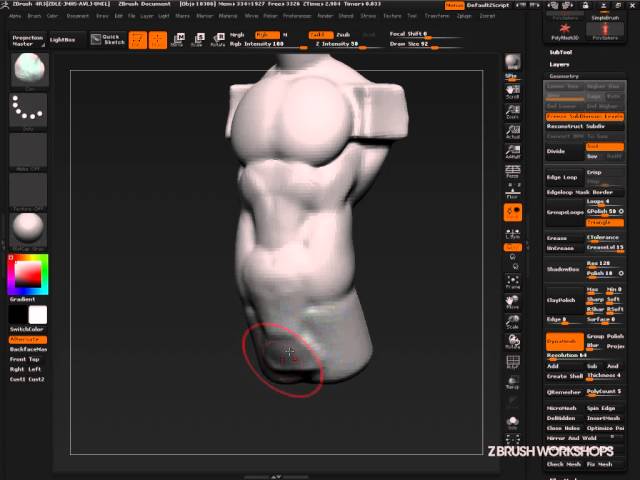This screenshot has width=640, height=480.
Task: Select the Rotate transform mode
Action: pyautogui.click(x=218, y=40)
